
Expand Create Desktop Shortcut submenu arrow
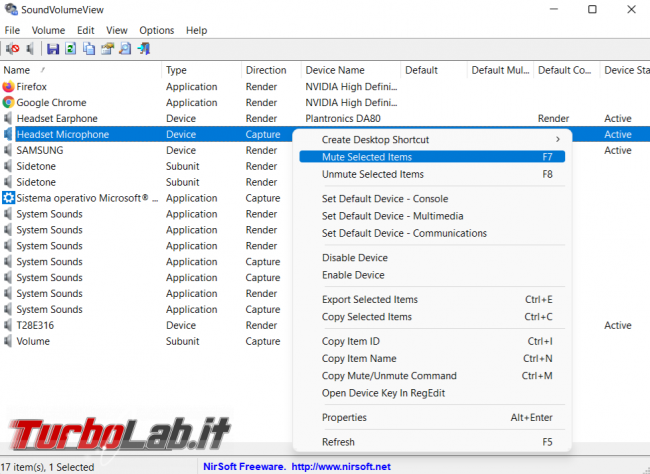click(558, 140)
